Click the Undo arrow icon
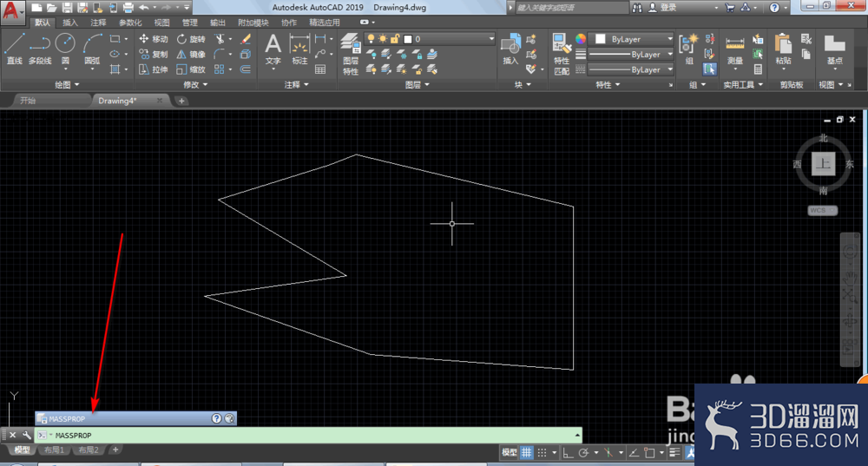868x466 pixels. pyautogui.click(x=144, y=8)
